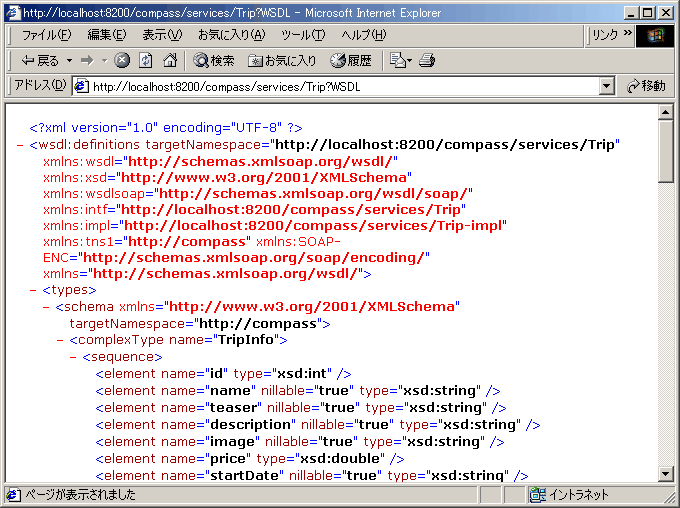Click the element name "name" line
This screenshot has height=508, width=680.
coord(298,390)
